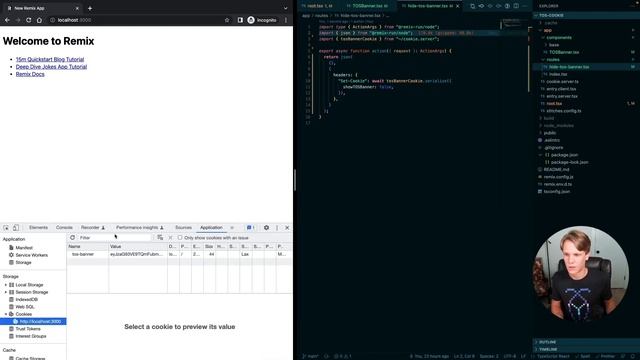Open 15m Quickstart Blog Tutorial link
Viewport: 640px width, 360px height.
(50, 59)
